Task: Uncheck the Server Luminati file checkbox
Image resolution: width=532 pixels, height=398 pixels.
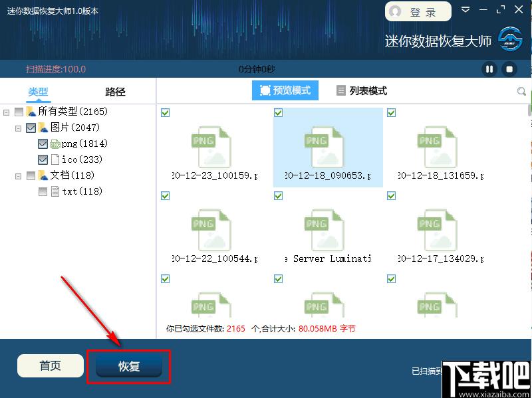Action: click(278, 195)
